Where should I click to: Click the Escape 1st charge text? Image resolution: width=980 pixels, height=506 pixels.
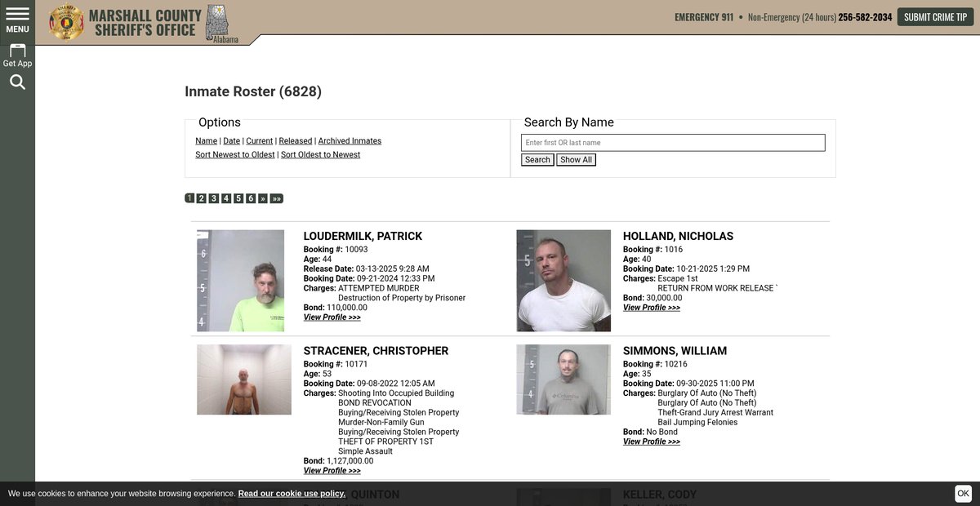pos(678,278)
